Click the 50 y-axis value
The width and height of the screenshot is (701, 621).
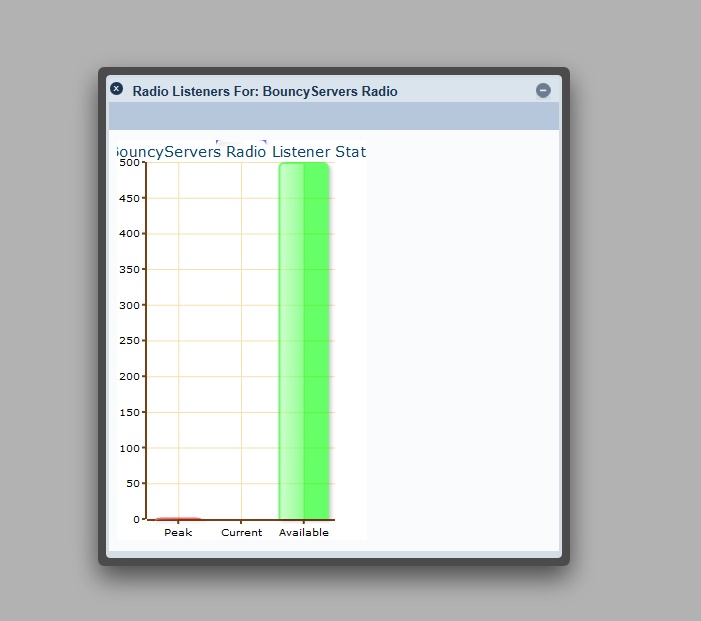pyautogui.click(x=133, y=483)
